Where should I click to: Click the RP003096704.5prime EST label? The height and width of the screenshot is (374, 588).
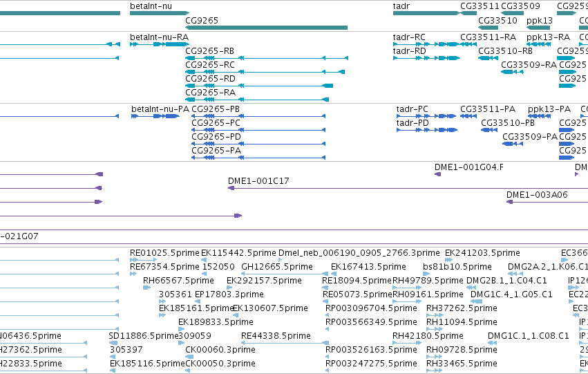[x=371, y=308]
